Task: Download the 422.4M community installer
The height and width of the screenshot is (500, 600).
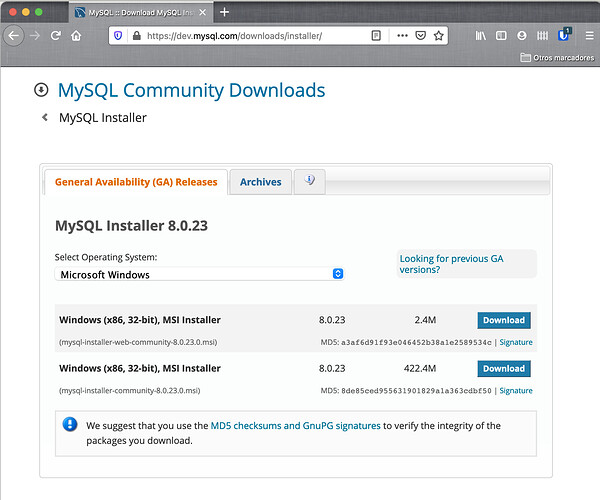Action: tap(504, 369)
